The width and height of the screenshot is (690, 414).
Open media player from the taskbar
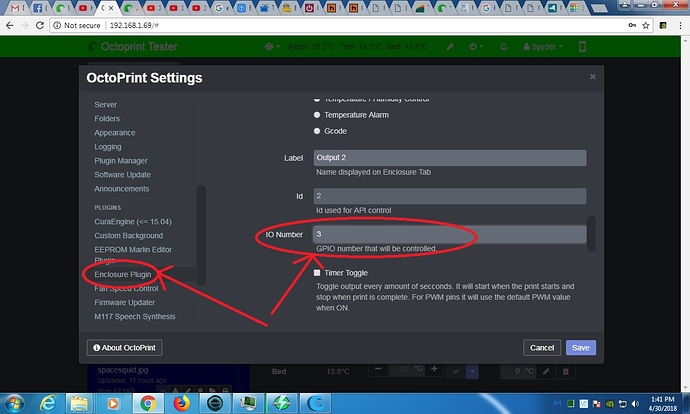(113, 403)
